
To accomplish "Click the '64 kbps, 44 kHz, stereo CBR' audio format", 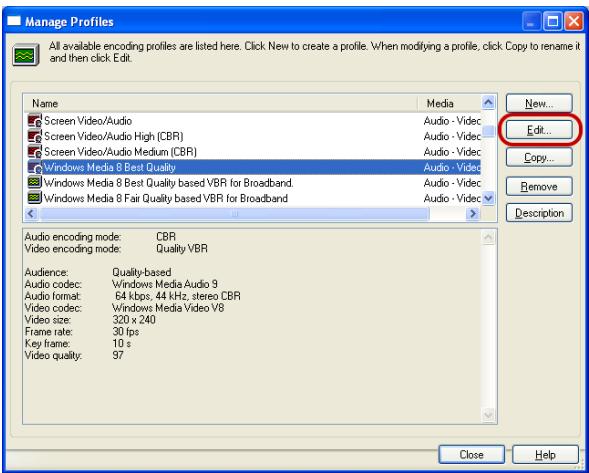I will pos(178,296).
